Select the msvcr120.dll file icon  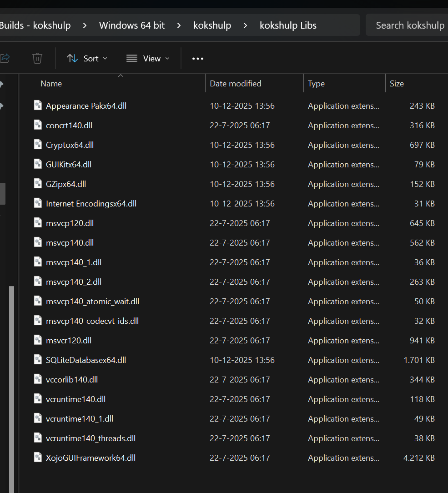pyautogui.click(x=38, y=340)
